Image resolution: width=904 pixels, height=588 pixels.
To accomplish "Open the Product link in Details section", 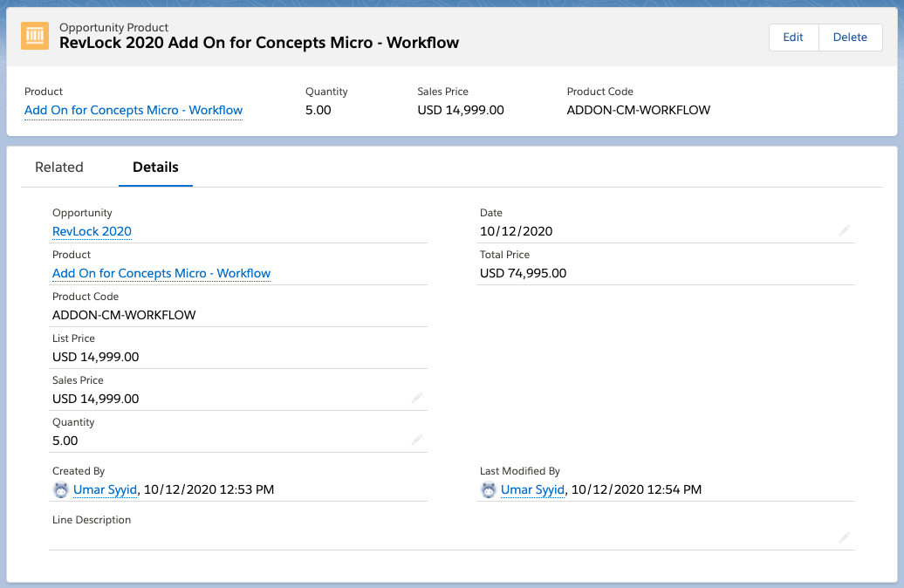I will tap(161, 273).
